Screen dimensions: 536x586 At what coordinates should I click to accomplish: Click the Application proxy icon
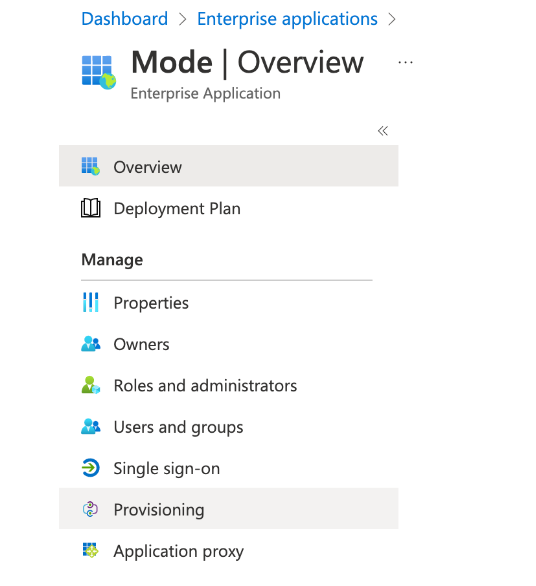(x=90, y=550)
